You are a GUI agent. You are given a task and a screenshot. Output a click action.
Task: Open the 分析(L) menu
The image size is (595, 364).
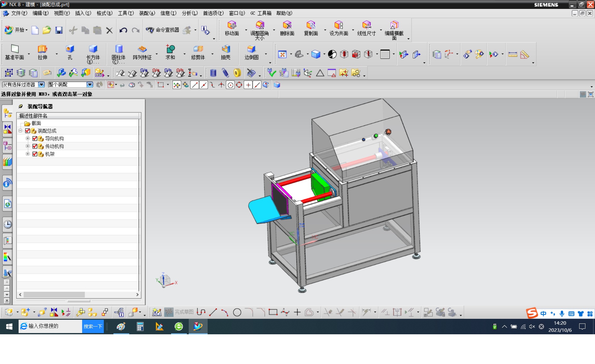189,13
